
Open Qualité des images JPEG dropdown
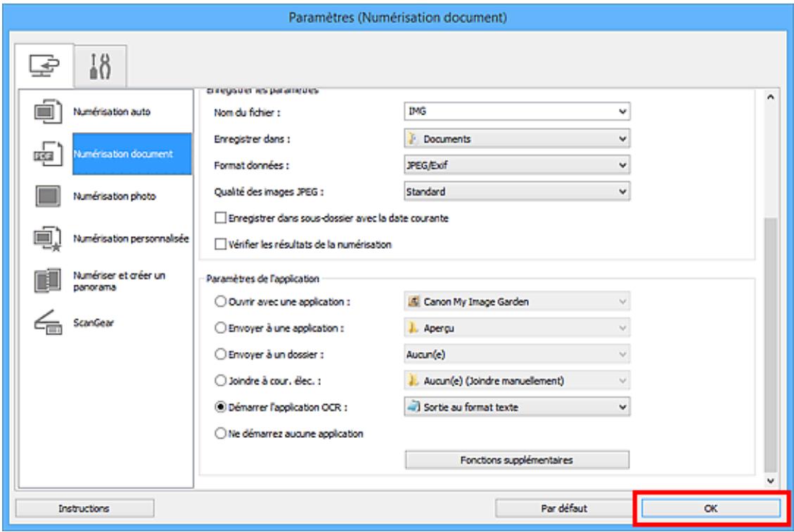[x=517, y=190]
